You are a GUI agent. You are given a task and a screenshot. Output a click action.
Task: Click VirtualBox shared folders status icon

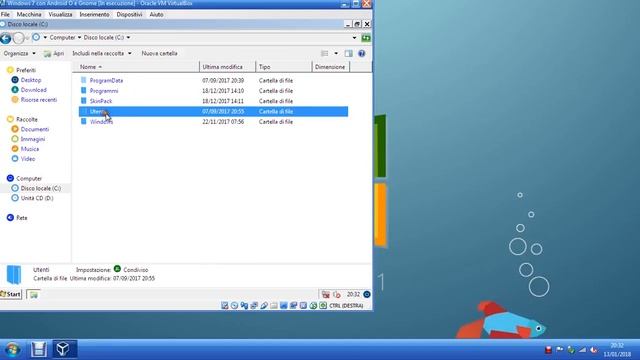[273, 305]
